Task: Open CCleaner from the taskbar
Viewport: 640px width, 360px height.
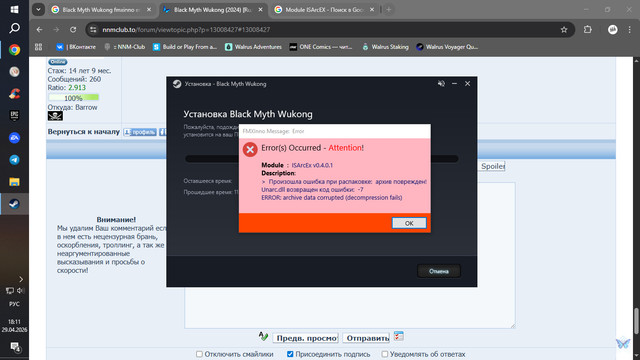Action: [x=14, y=94]
